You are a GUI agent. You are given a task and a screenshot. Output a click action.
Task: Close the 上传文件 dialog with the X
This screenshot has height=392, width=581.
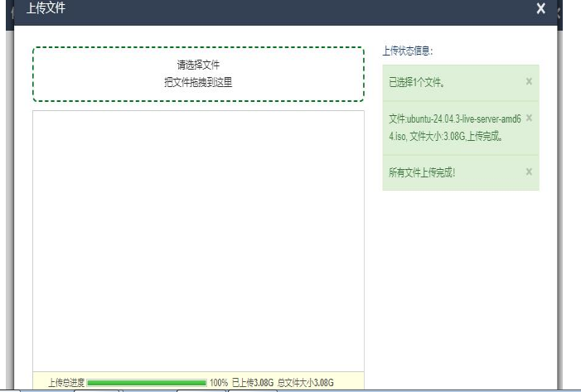click(x=540, y=9)
